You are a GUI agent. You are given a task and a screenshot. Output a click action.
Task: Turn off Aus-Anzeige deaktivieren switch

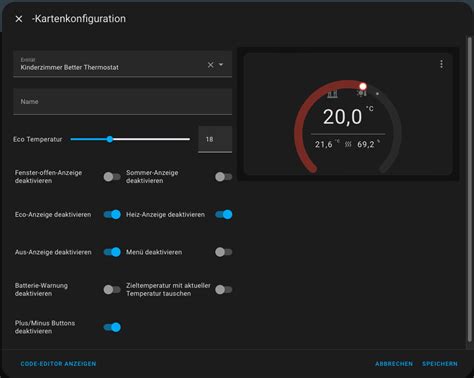112,252
